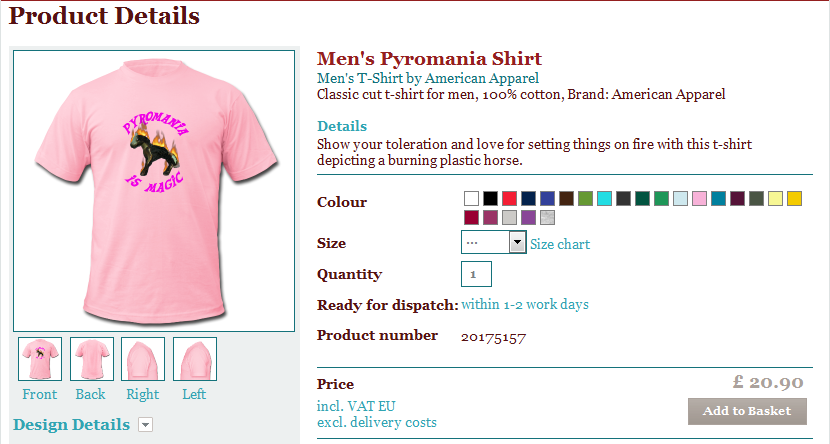Open the Size chart link

click(559, 244)
